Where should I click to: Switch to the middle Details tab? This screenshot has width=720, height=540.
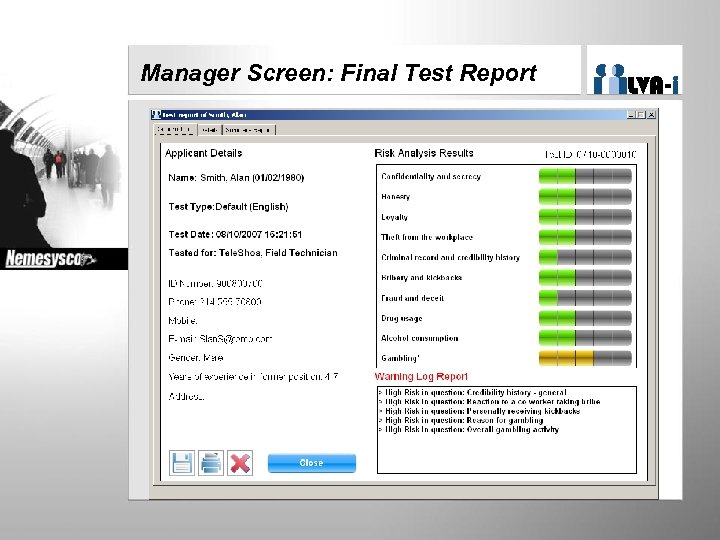210,130
